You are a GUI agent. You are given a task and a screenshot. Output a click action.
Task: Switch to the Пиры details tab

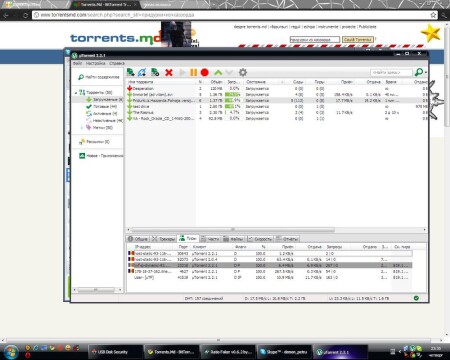(188, 238)
